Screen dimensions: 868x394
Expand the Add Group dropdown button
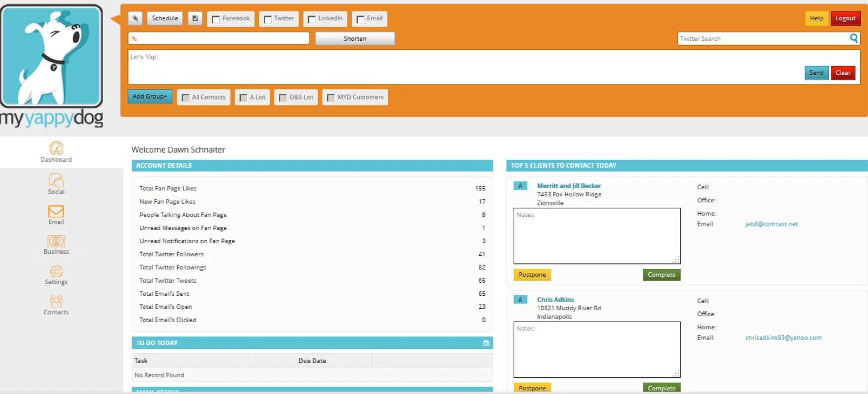point(150,96)
